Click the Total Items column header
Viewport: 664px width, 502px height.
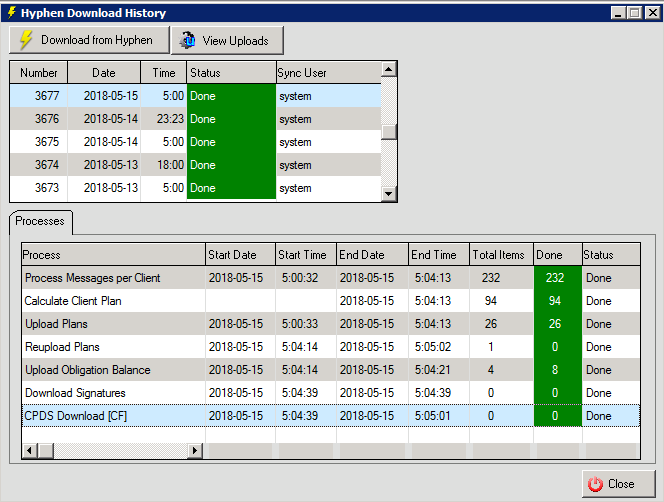point(501,255)
